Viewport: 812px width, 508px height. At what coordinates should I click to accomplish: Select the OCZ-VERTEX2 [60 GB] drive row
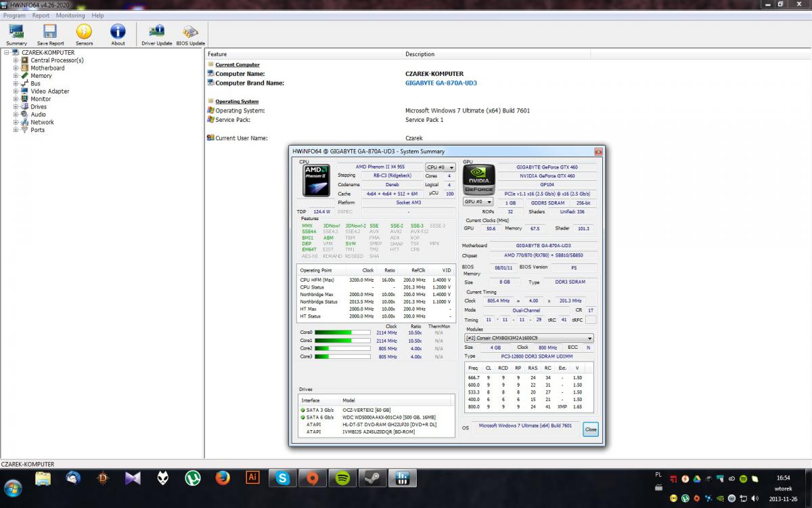pyautogui.click(x=376, y=410)
